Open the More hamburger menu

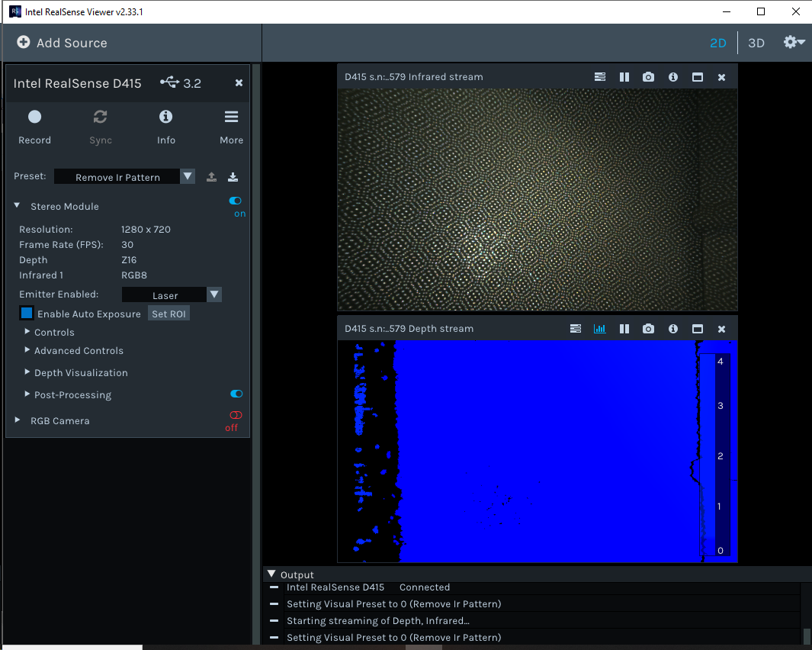click(232, 117)
